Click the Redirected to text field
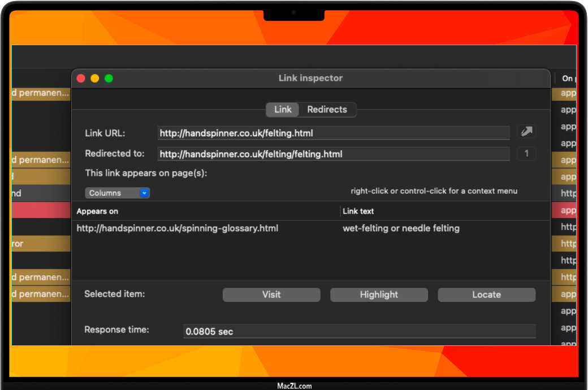The height and width of the screenshot is (390, 588). pos(333,154)
